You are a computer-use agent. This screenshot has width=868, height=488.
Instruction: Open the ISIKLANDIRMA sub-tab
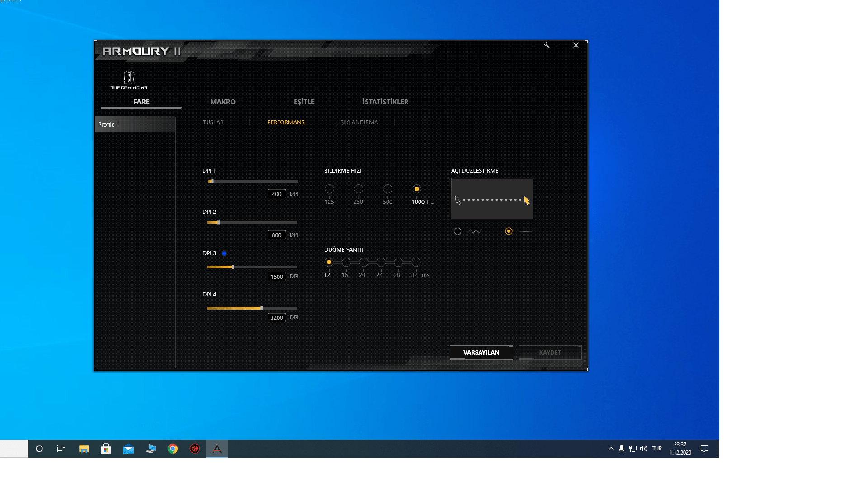pos(358,122)
